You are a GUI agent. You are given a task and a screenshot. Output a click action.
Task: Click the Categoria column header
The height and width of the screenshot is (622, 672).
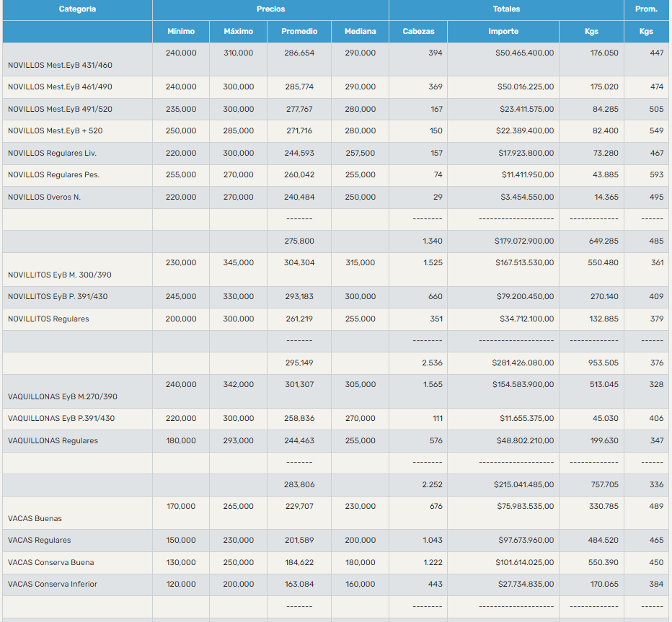click(77, 9)
